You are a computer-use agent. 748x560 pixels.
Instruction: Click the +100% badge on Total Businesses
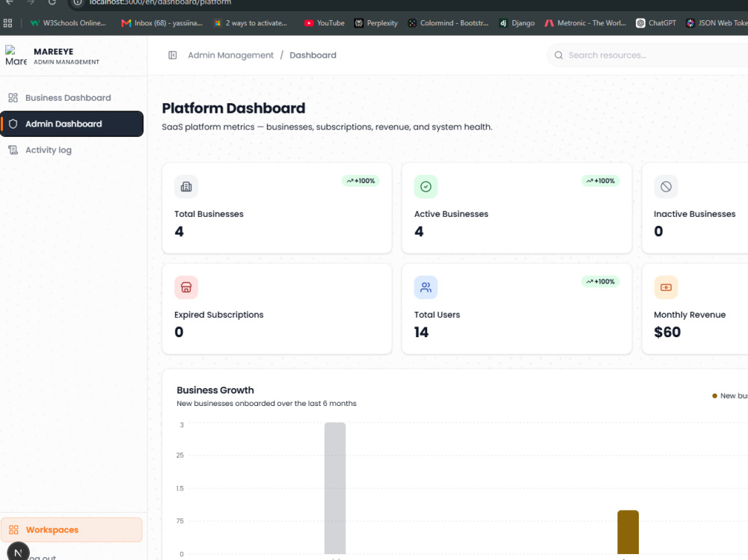pos(361,181)
